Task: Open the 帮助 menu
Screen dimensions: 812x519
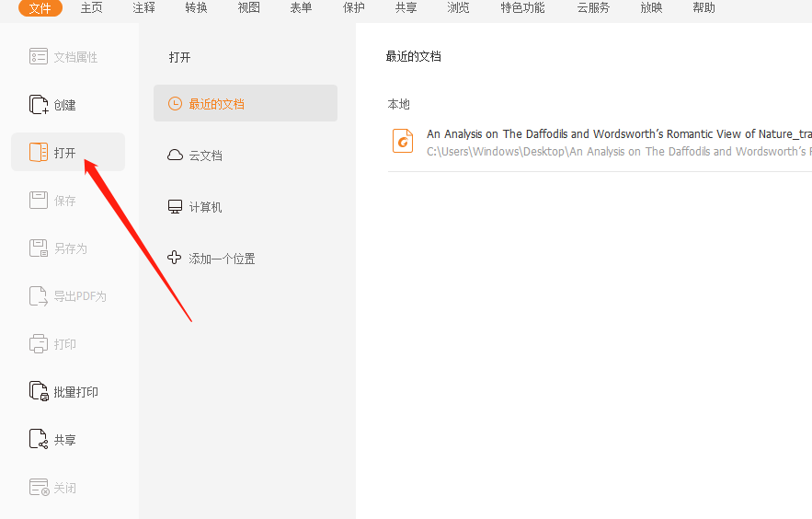Action: (703, 8)
